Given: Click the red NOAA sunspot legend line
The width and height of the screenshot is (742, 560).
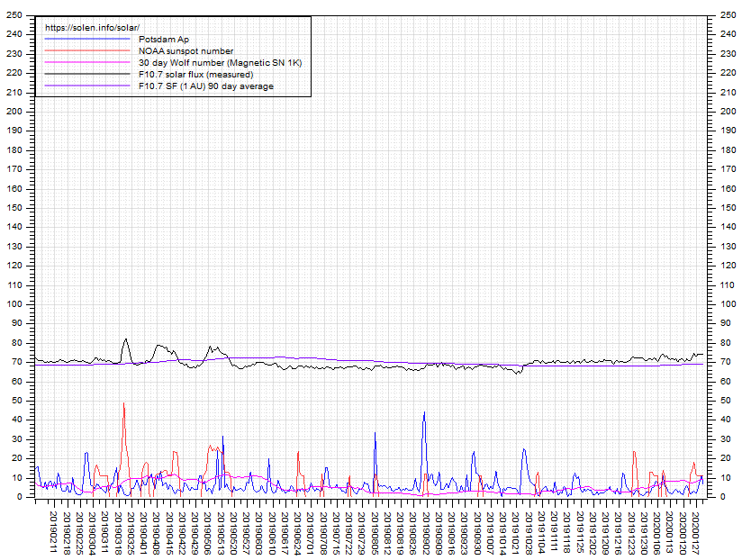Looking at the screenshot, I should (x=87, y=51).
